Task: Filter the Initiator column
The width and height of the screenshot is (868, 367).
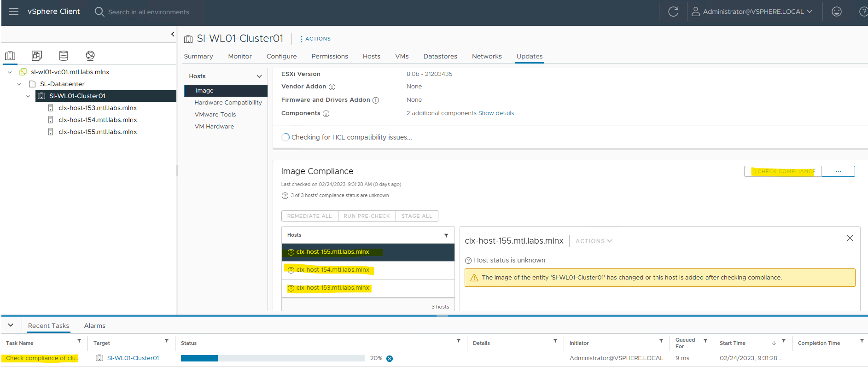Action: [x=661, y=341]
